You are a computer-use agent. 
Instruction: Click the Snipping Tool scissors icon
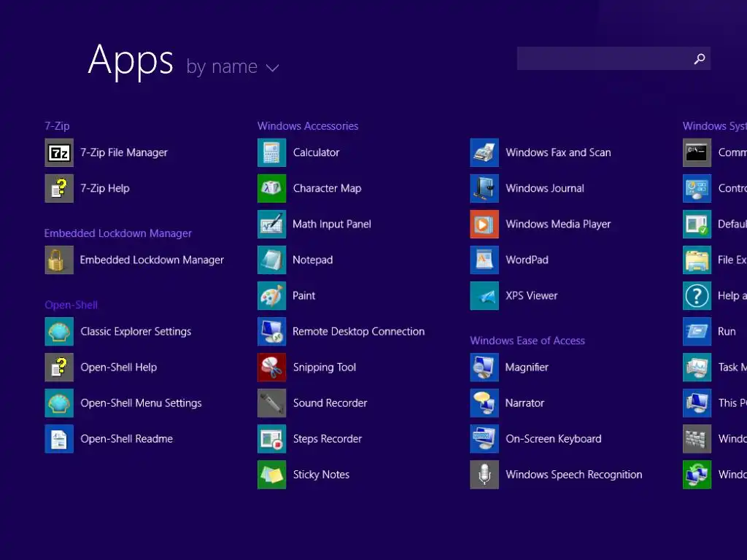[x=271, y=367]
